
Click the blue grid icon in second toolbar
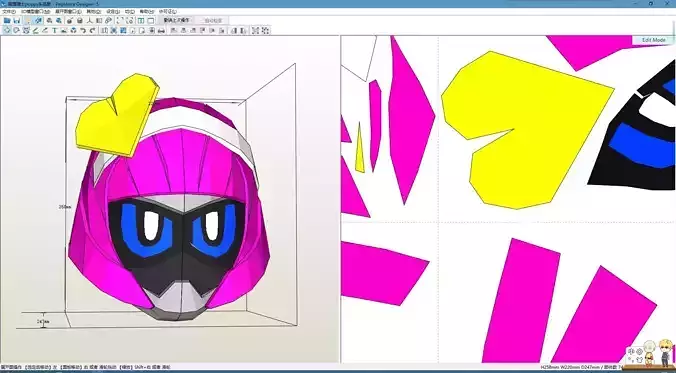click(x=123, y=30)
